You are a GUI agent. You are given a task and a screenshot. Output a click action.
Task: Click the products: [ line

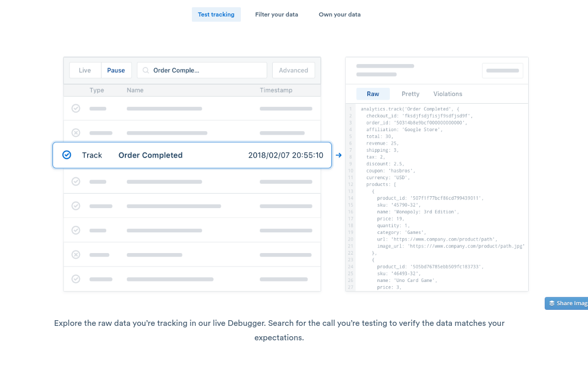[381, 184]
